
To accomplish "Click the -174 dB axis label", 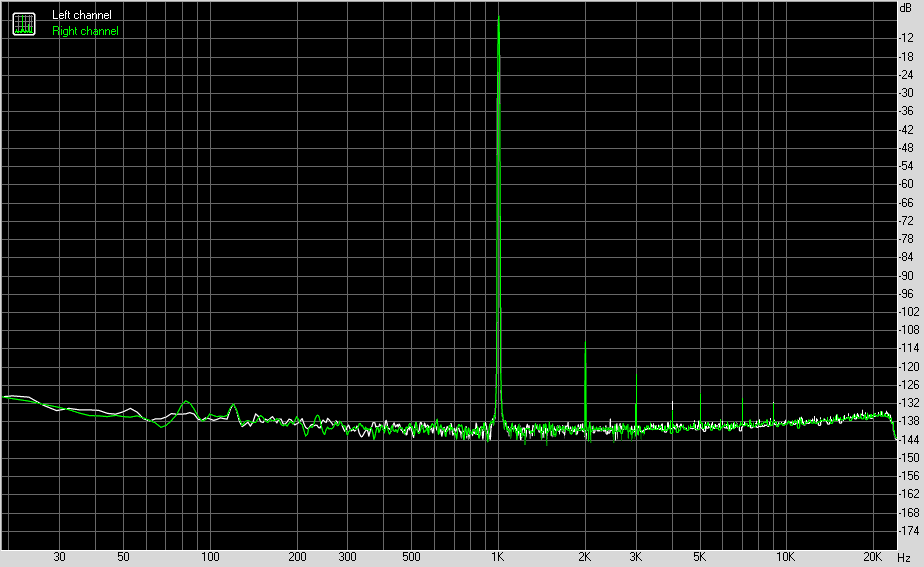I will pos(908,530).
